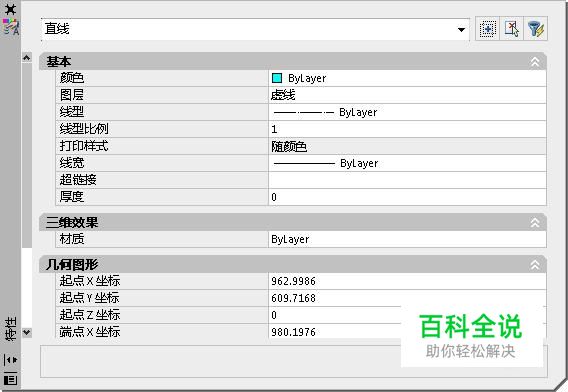Click the colorful palette icon under close
The image size is (568, 392).
[11, 27]
